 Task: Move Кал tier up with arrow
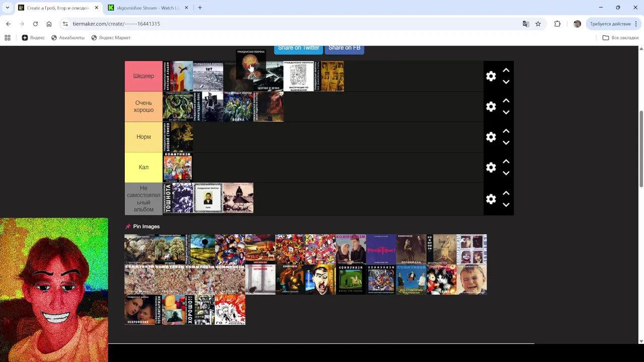(506, 162)
